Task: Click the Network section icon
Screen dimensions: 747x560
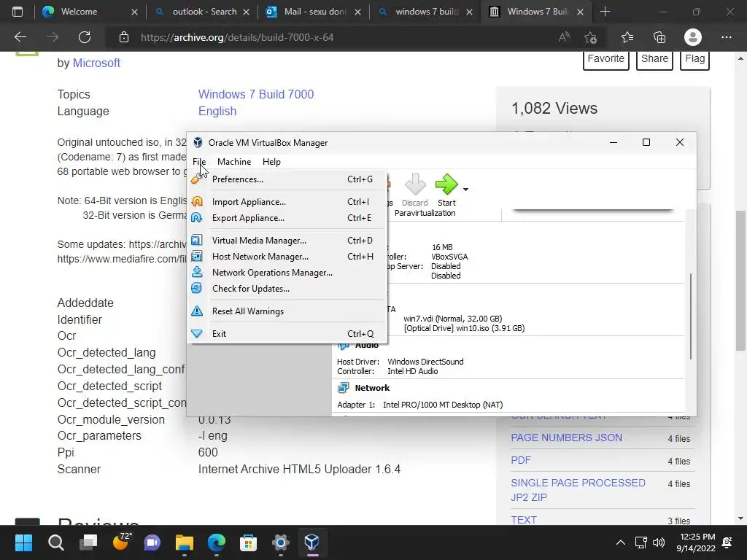Action: pyautogui.click(x=343, y=388)
